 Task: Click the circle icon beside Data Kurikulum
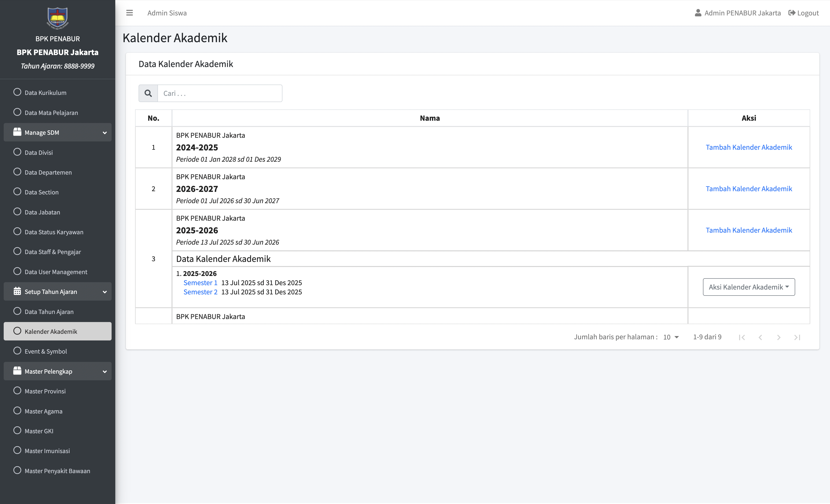tap(17, 92)
